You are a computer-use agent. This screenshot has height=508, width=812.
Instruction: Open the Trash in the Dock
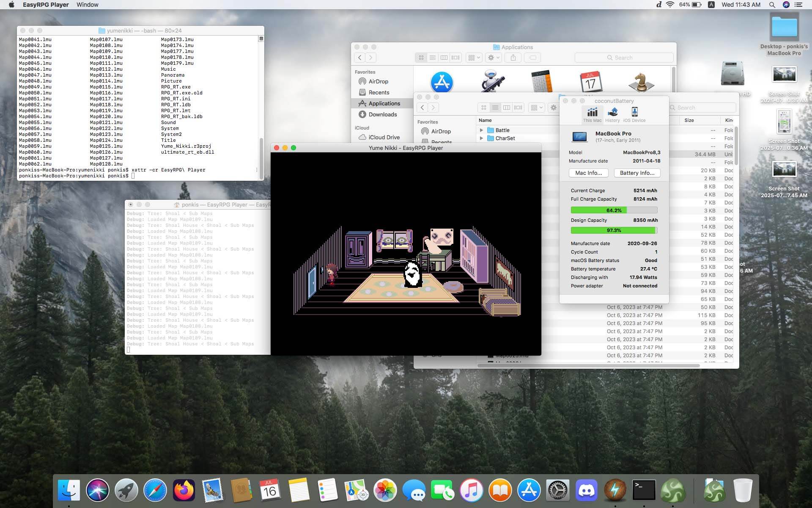click(743, 490)
